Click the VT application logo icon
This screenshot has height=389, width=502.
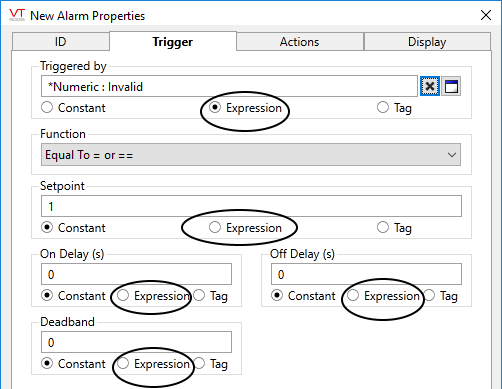pos(17,15)
